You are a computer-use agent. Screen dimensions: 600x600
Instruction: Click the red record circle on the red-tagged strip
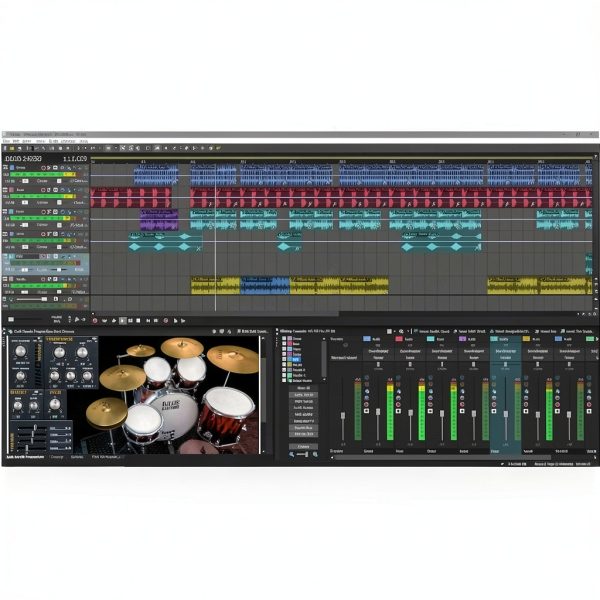399,404
